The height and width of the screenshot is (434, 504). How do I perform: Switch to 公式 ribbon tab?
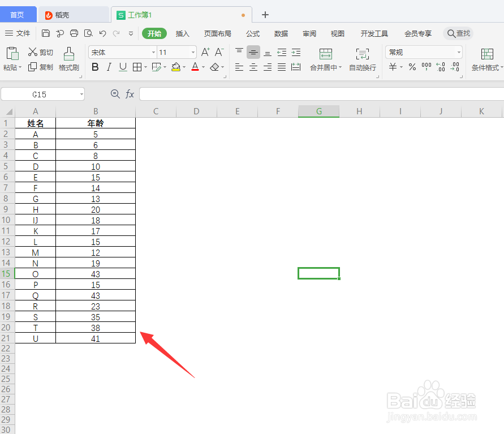coord(253,33)
